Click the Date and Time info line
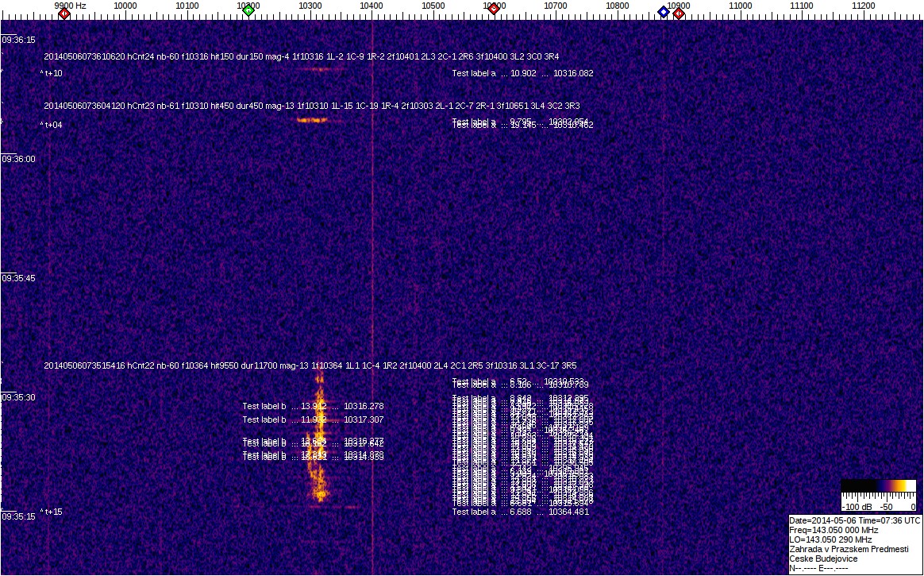Image resolution: width=924 pixels, height=576 pixels. (854, 520)
